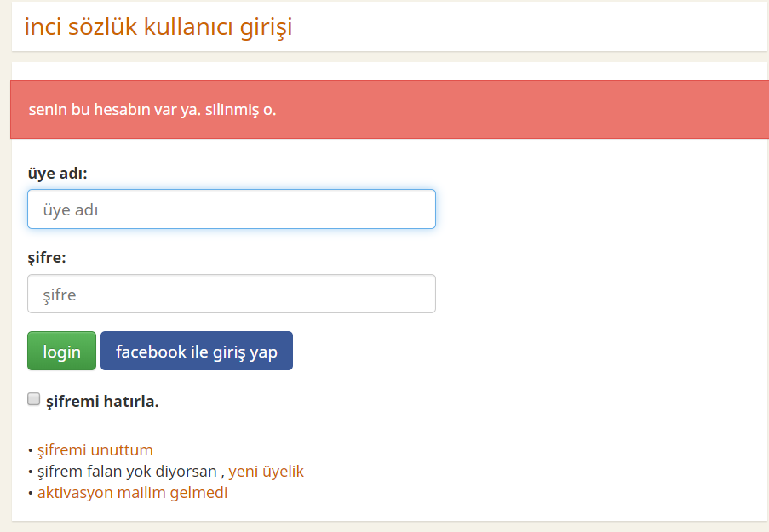Select the inci sözlük kullanıcı girişi heading
Image resolution: width=769 pixels, height=532 pixels.
coord(158,26)
